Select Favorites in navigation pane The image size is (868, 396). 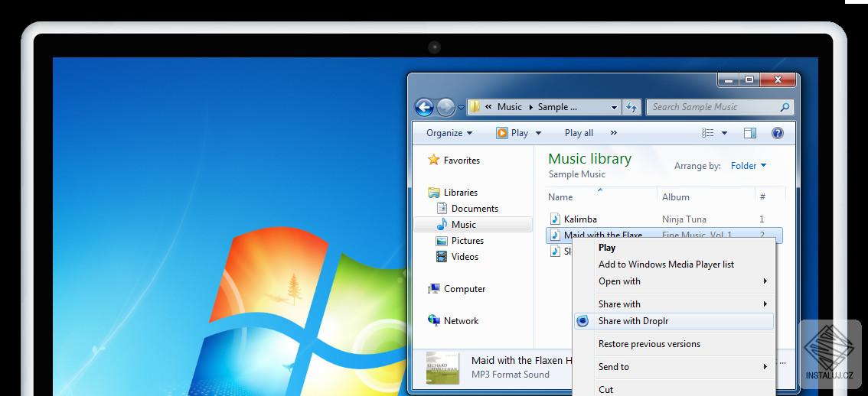coord(462,161)
